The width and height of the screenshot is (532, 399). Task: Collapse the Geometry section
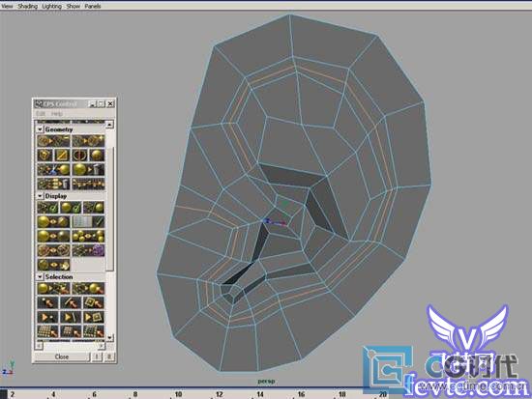click(40, 129)
